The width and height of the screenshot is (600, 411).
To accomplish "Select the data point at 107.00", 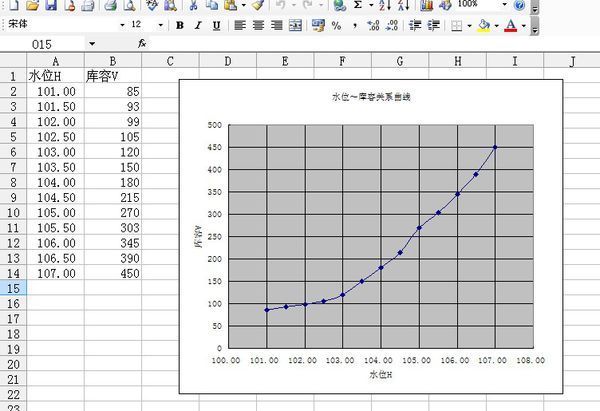I will 495,147.
